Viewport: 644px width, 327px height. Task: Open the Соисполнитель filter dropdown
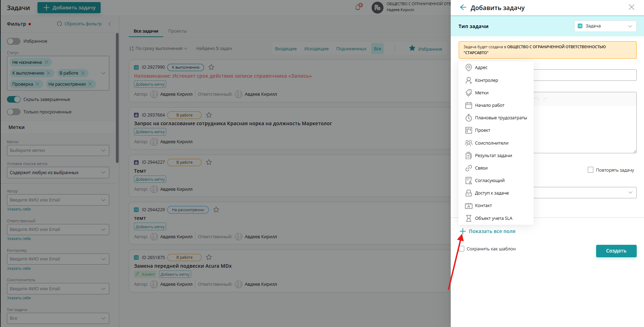58,289
